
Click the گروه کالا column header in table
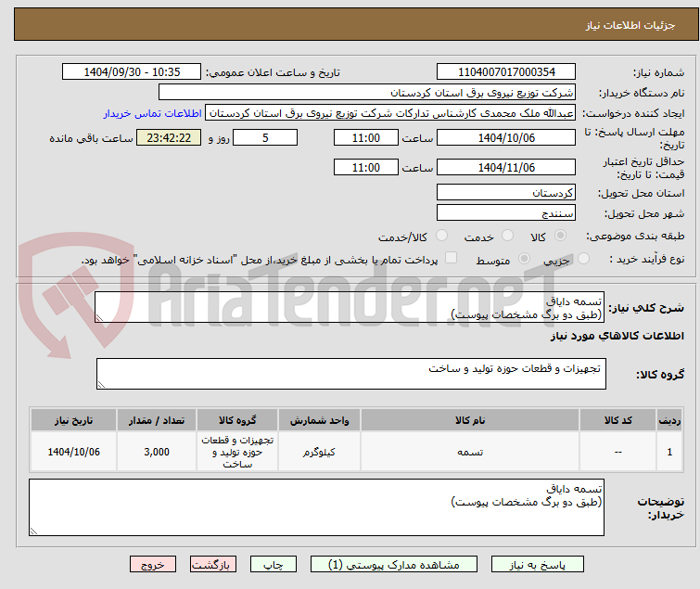click(x=237, y=420)
